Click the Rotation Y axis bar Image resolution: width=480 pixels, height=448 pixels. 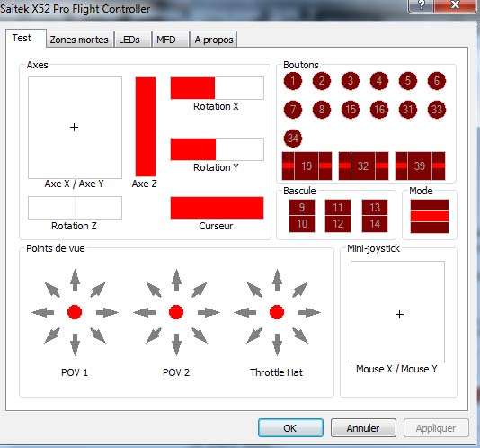[x=217, y=149]
